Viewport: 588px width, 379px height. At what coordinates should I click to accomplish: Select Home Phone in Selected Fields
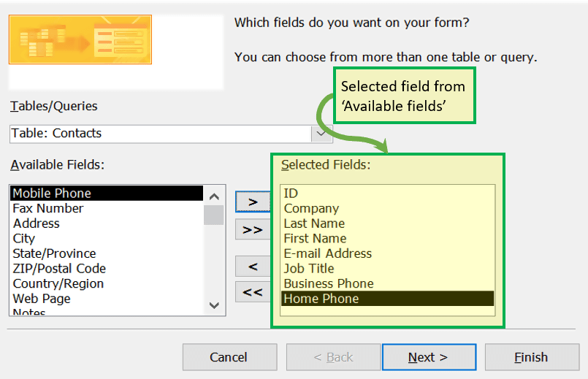(387, 299)
